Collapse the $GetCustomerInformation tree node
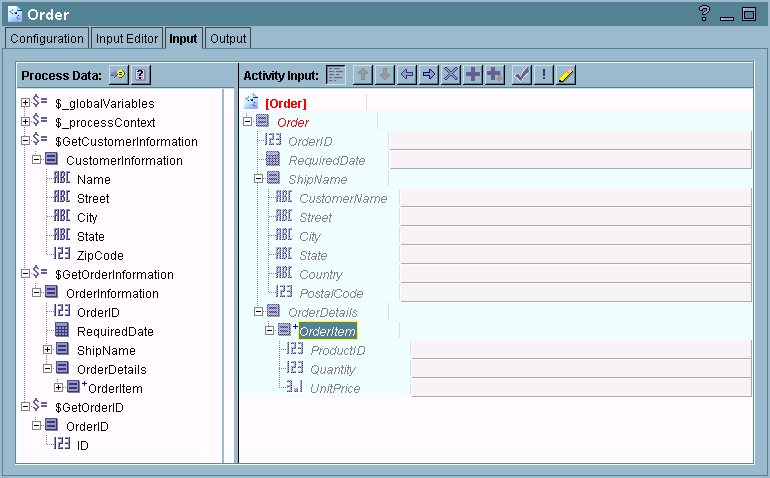Image resolution: width=770 pixels, height=478 pixels. pyautogui.click(x=25, y=141)
